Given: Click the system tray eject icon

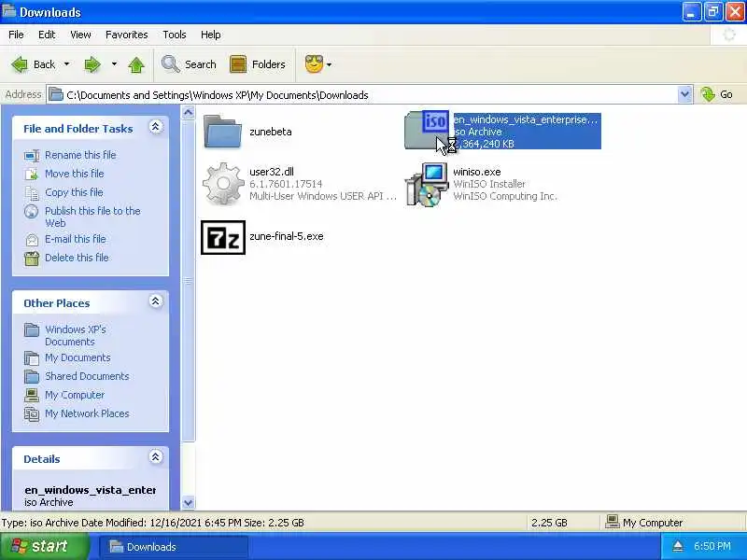Looking at the screenshot, I should click(678, 546).
